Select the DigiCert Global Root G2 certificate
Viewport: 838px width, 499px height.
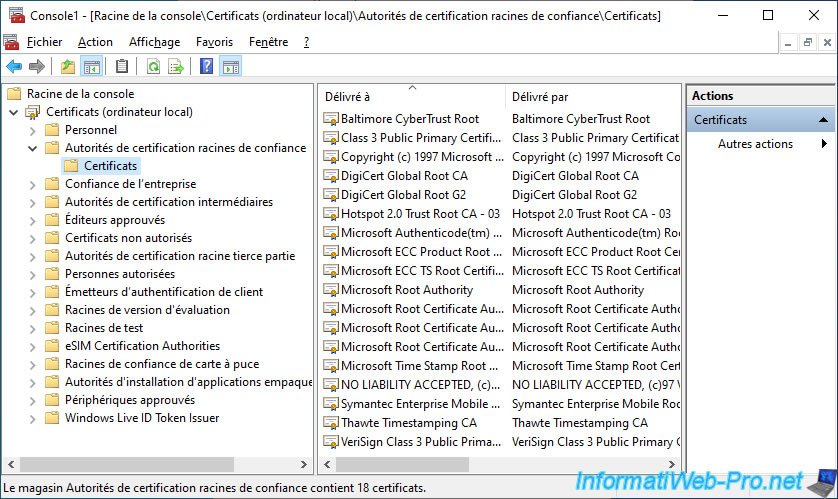point(402,195)
